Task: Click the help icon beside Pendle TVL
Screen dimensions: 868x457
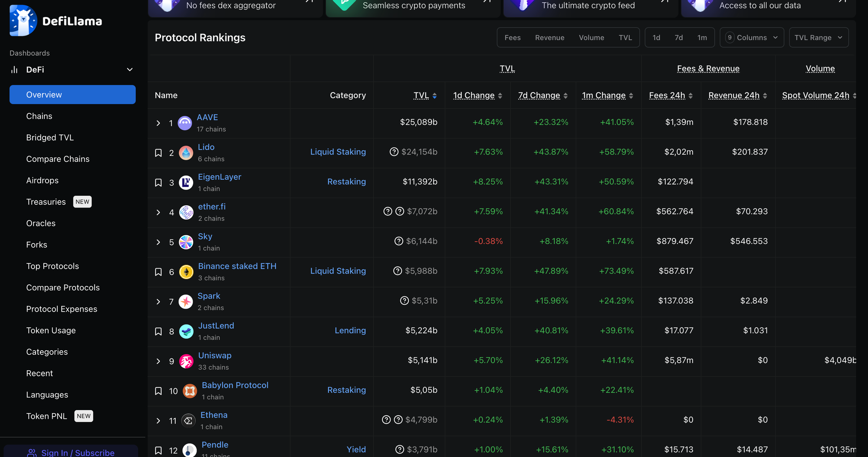Action: coord(399,450)
